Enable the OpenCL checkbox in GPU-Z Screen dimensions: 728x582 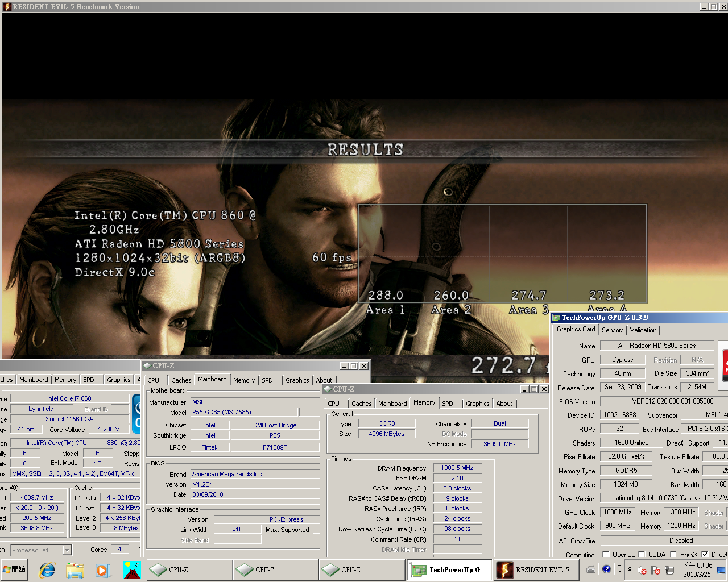tap(606, 554)
